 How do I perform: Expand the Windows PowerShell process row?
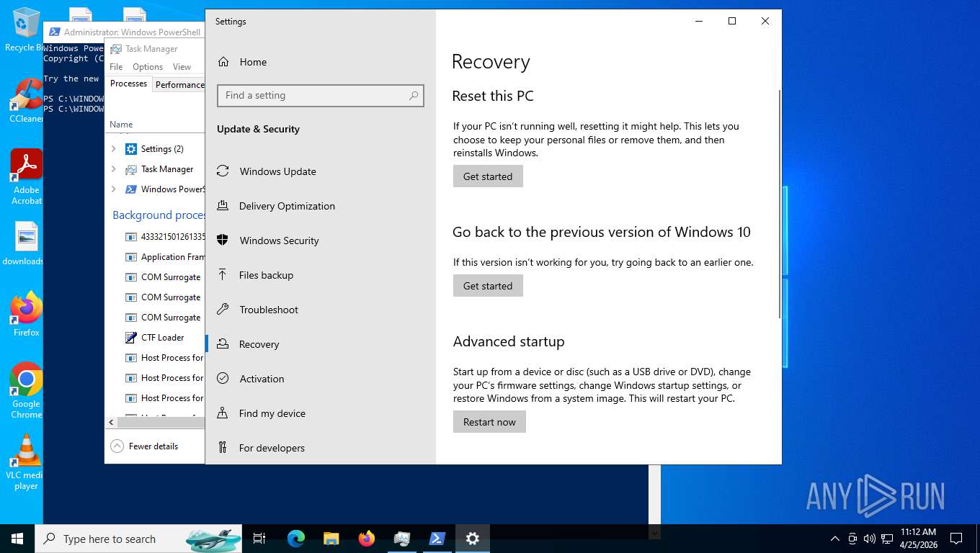[x=113, y=189]
